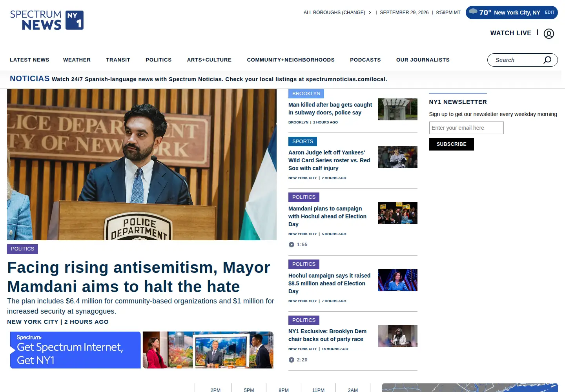The image size is (565, 392).
Task: Play the 1:55 Mamdani campaign video
Action: [x=292, y=245]
